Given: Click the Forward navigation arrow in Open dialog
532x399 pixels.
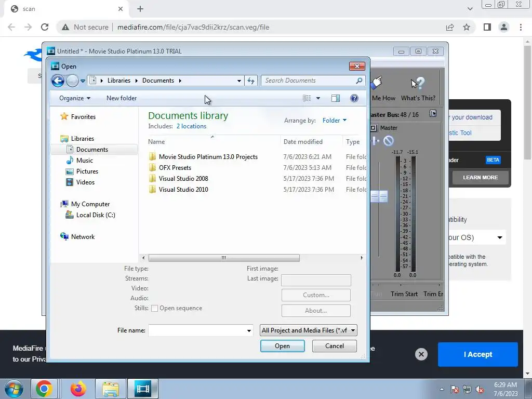Looking at the screenshot, I should click(x=72, y=81).
